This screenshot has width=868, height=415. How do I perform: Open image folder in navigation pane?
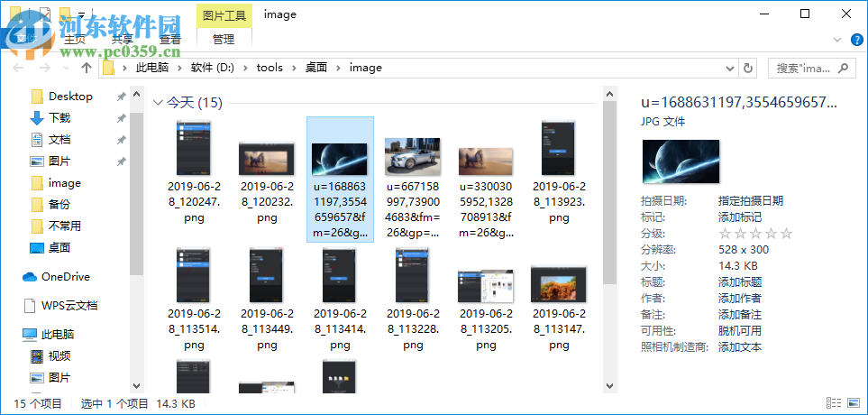pyautogui.click(x=64, y=183)
